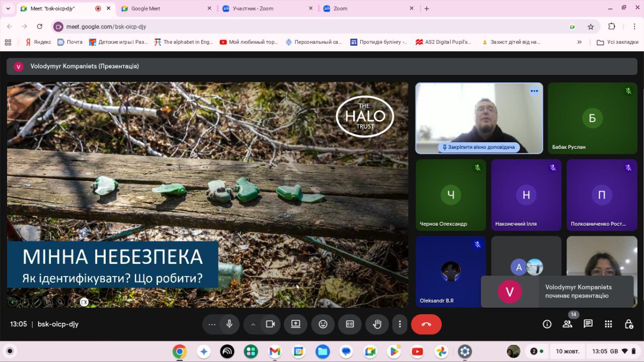
Task: Turn off the camera in Meet
Action: (x=270, y=324)
